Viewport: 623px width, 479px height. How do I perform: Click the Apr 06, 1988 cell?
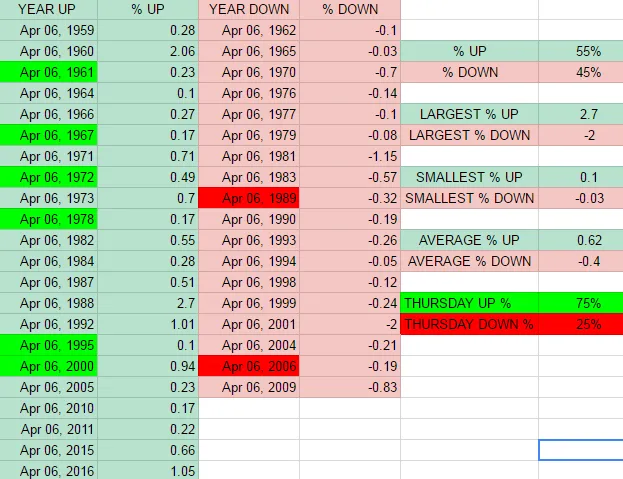coord(48,303)
